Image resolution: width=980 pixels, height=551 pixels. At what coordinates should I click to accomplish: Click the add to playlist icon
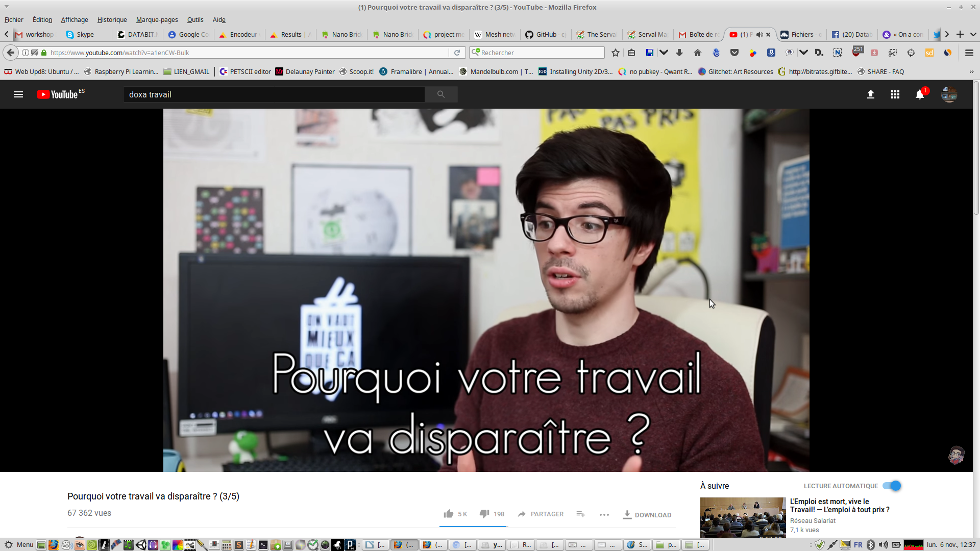[580, 514]
